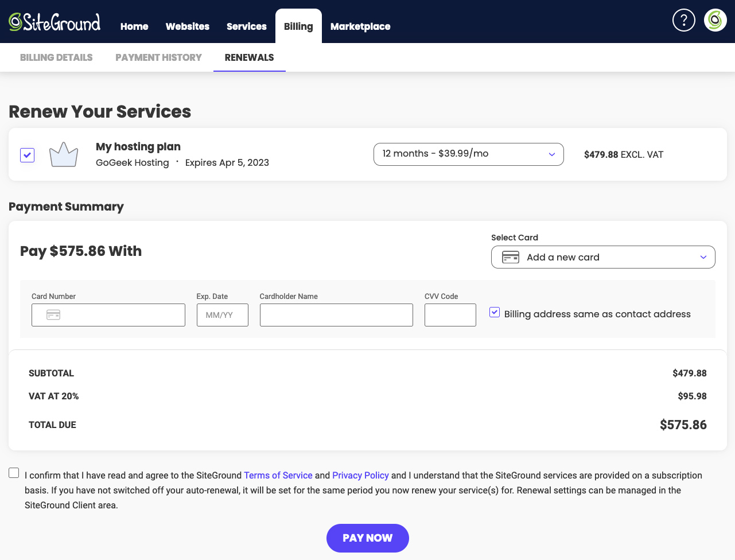Open the Terms of Service link

click(x=278, y=475)
